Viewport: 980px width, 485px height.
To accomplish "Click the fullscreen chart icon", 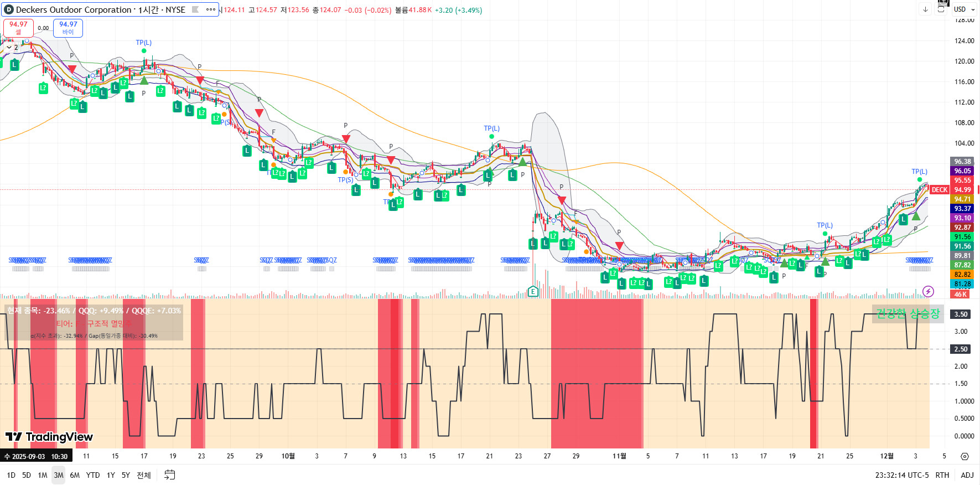I will coord(941,9).
